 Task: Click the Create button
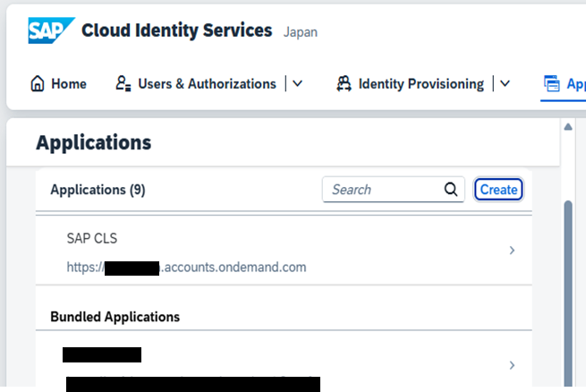498,190
